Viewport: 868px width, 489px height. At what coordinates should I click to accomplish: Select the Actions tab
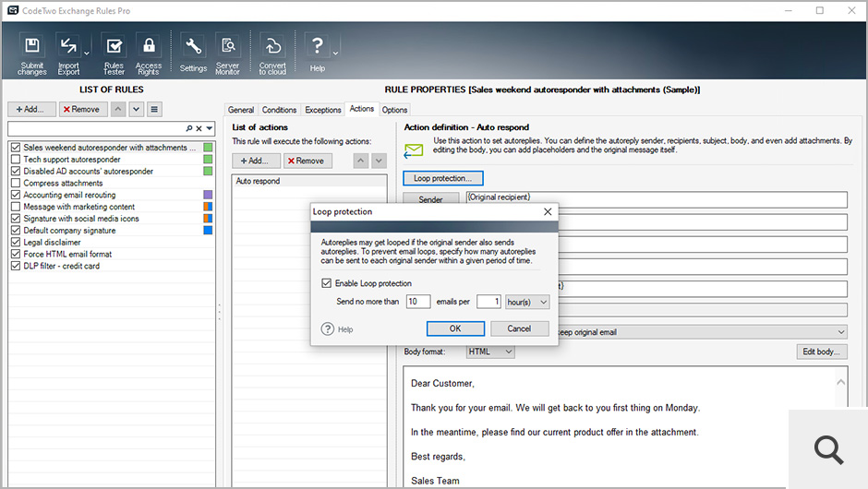click(361, 109)
